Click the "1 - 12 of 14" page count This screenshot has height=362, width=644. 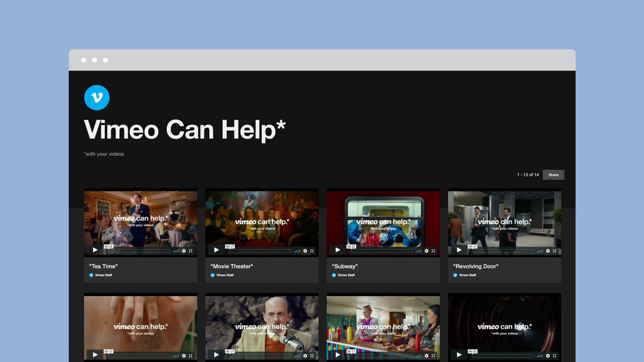point(528,175)
